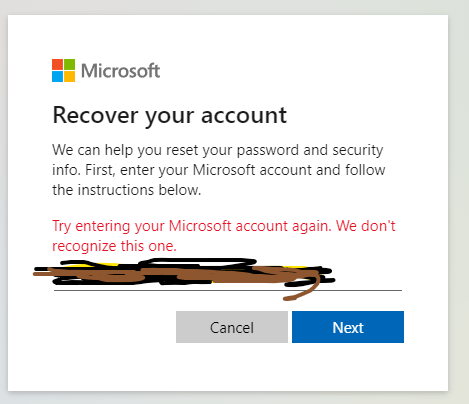Click the yellow square of the Microsoft logo
The height and width of the screenshot is (404, 469).
pos(69,76)
